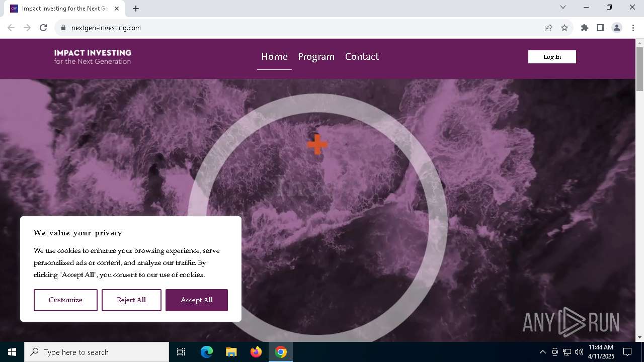
Task: Open File Explorer from the taskbar
Action: (x=231, y=352)
